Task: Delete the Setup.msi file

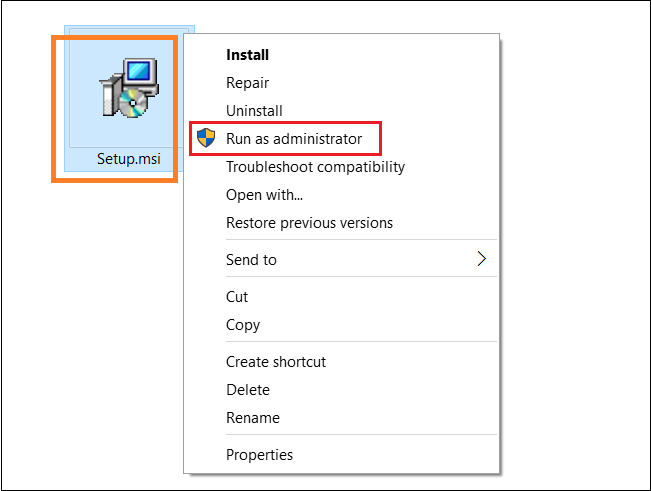Action: point(248,390)
